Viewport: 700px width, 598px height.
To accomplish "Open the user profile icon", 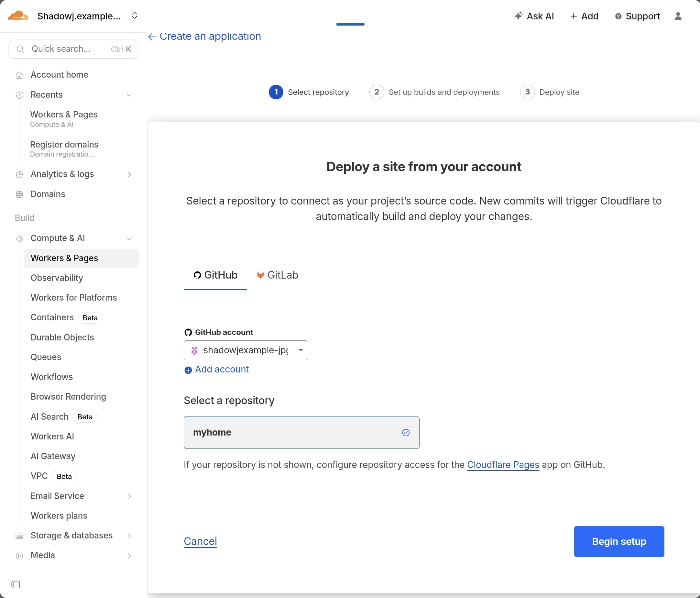I will 678,16.
